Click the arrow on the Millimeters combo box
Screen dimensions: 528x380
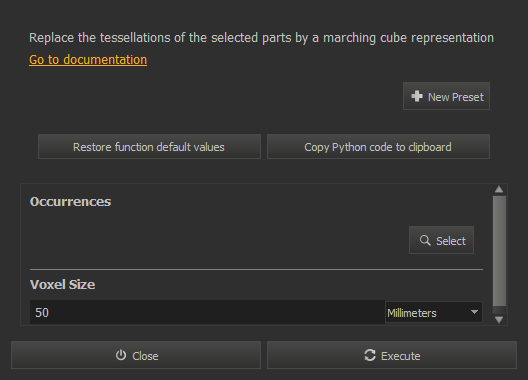point(474,312)
